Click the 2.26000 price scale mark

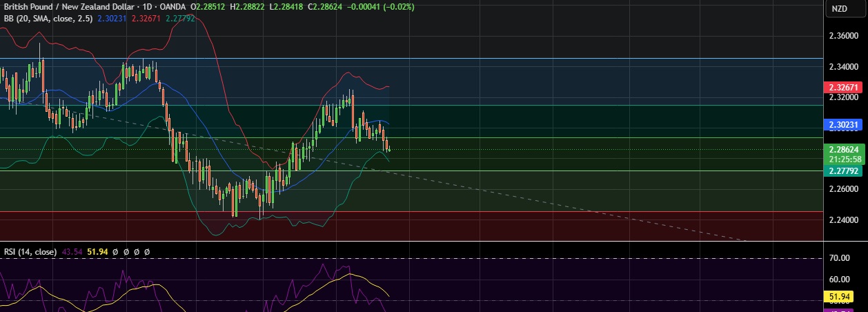(845, 188)
